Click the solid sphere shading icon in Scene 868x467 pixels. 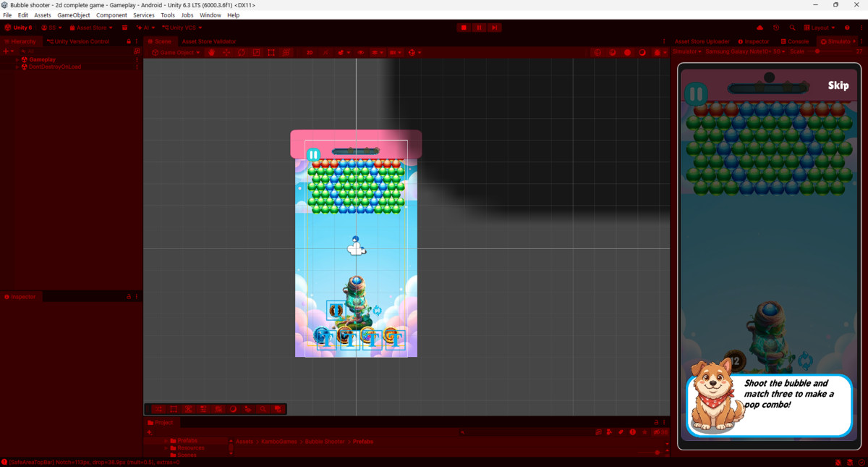[x=627, y=52]
